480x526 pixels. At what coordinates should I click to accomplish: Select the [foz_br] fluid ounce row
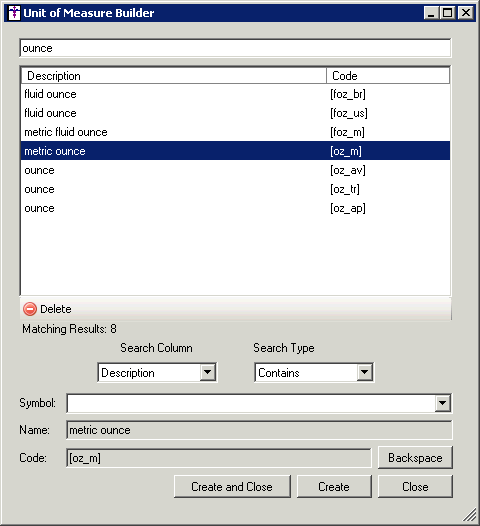tap(235, 94)
